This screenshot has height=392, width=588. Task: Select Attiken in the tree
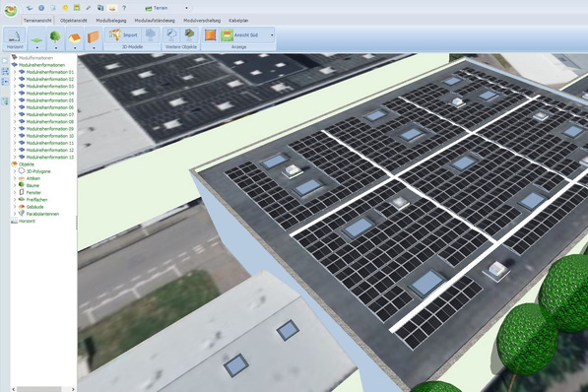33,178
